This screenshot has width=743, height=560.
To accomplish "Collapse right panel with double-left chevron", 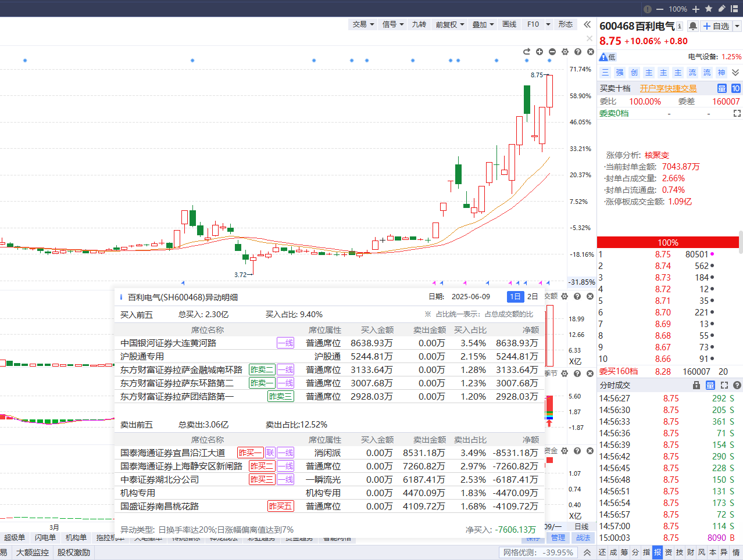I will click(587, 24).
